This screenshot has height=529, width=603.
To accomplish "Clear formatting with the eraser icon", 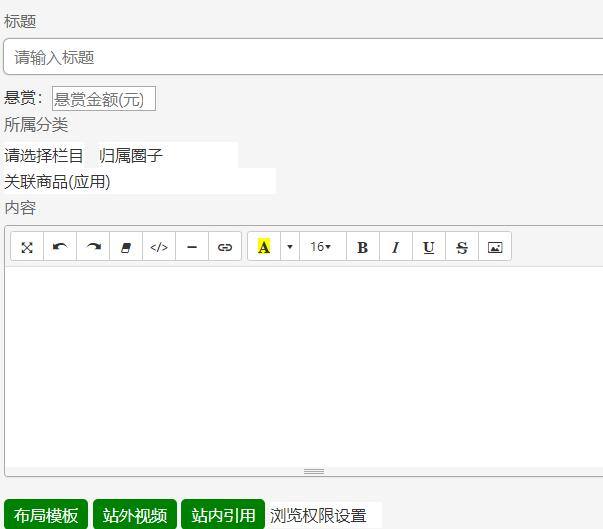I will point(126,247).
